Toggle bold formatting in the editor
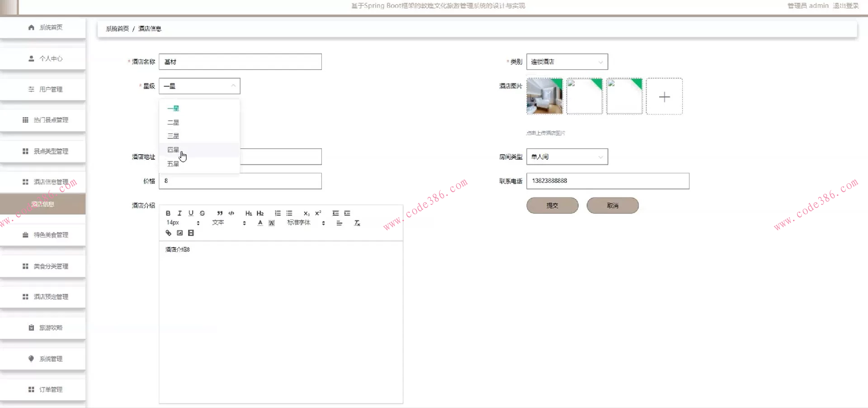Viewport: 868px width, 408px height. (x=168, y=213)
